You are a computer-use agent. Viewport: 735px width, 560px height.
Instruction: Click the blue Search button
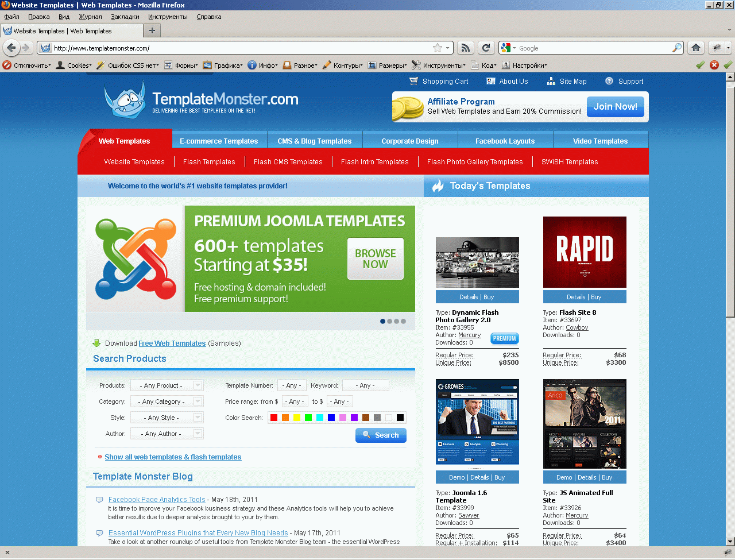click(381, 435)
